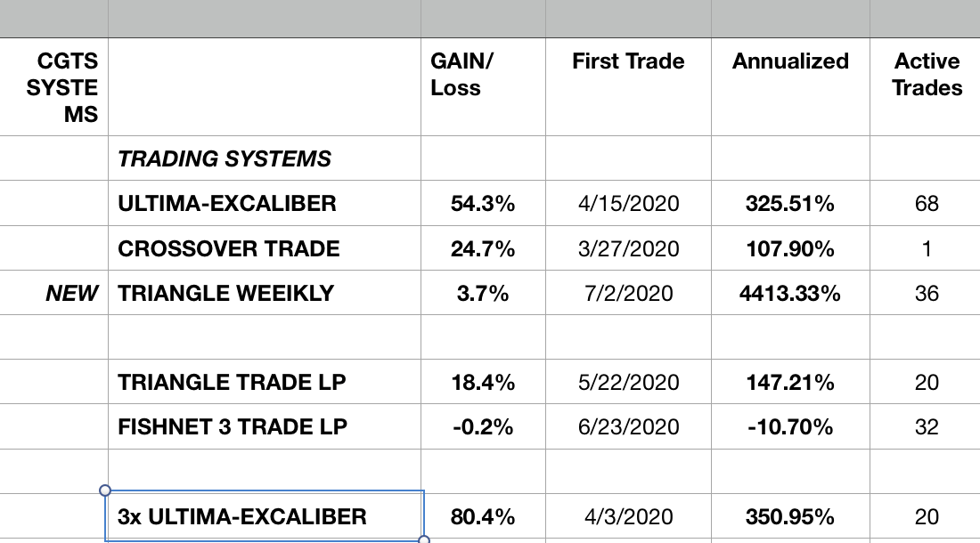
Task: Select the CGTS SYSTEMS header cell
Action: [68, 87]
